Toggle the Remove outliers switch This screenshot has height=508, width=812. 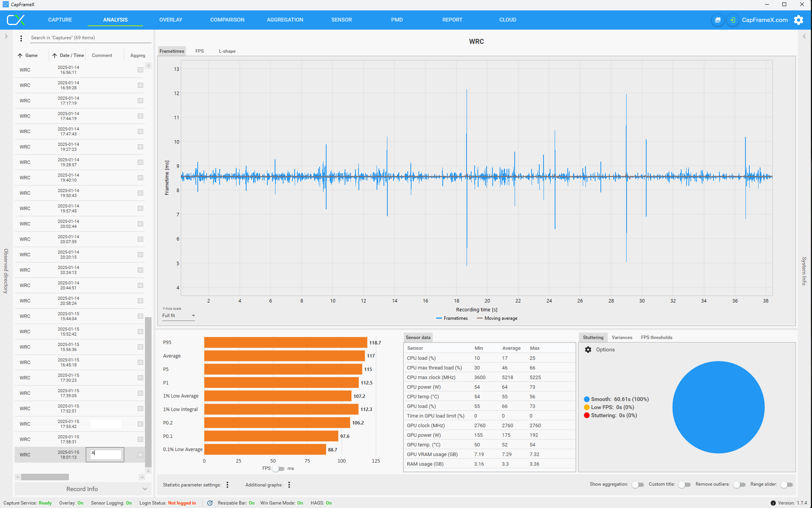[739, 485]
